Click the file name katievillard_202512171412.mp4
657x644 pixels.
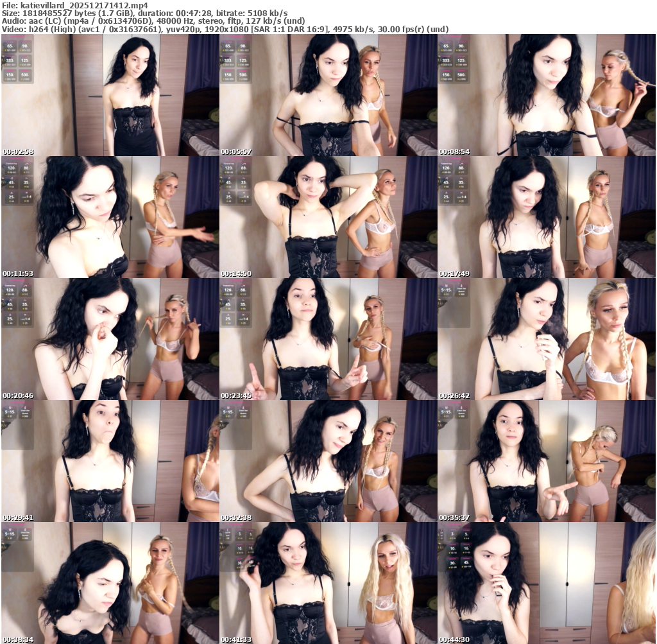84,5
